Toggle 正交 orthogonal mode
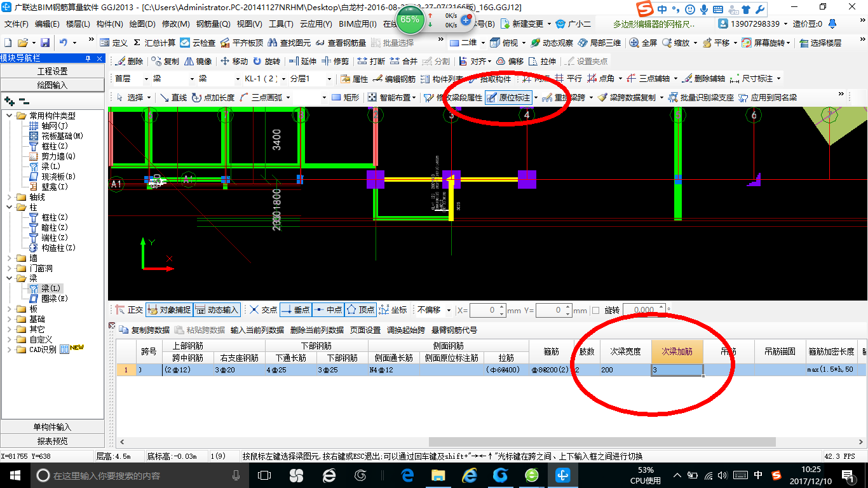868x488 pixels. [x=129, y=310]
